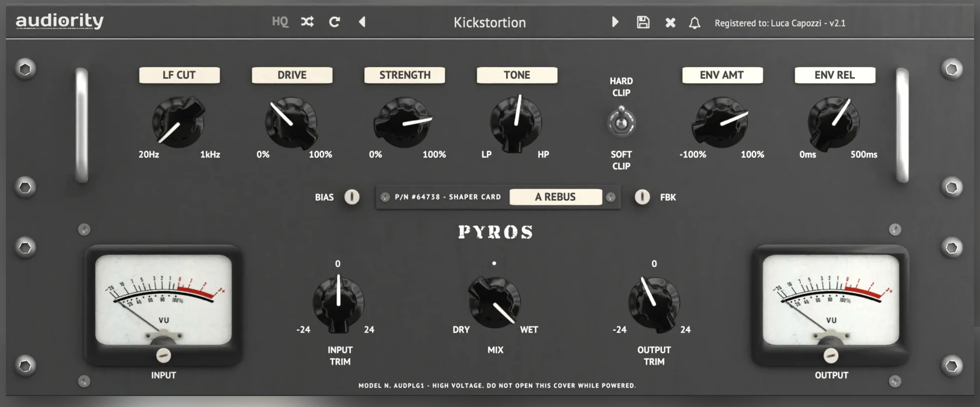Click the 500ms label under ENV REL
The height and width of the screenshot is (407, 980).
pyautogui.click(x=864, y=154)
